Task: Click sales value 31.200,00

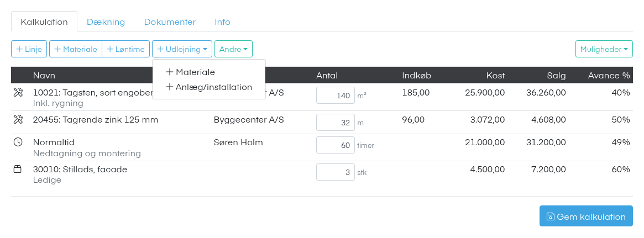Action: (546, 142)
